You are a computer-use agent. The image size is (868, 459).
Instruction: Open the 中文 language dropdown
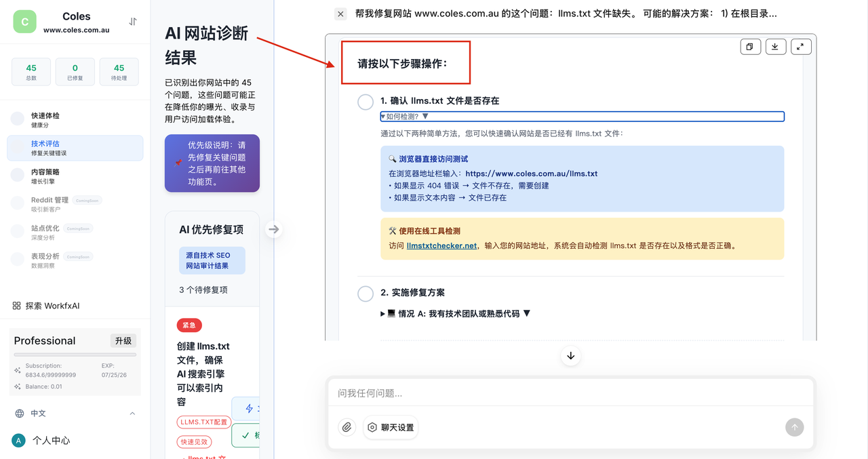(75, 414)
